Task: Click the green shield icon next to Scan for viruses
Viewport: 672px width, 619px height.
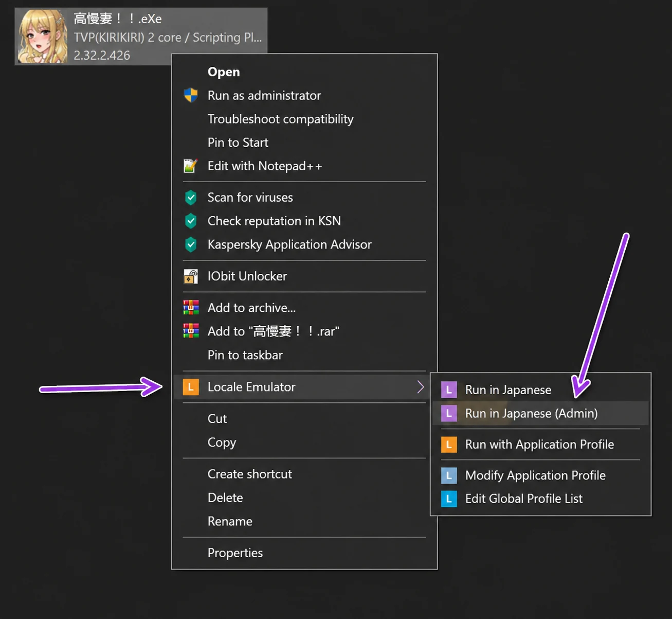Action: 191,197
